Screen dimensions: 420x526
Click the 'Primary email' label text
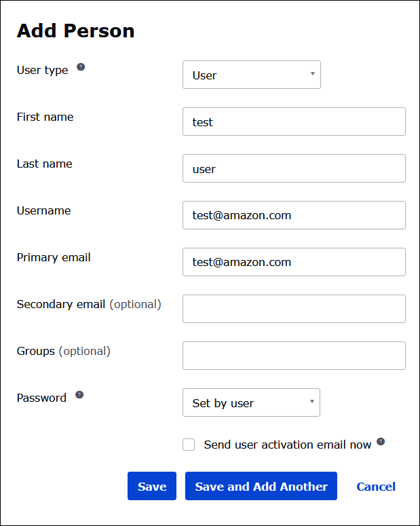(54, 257)
